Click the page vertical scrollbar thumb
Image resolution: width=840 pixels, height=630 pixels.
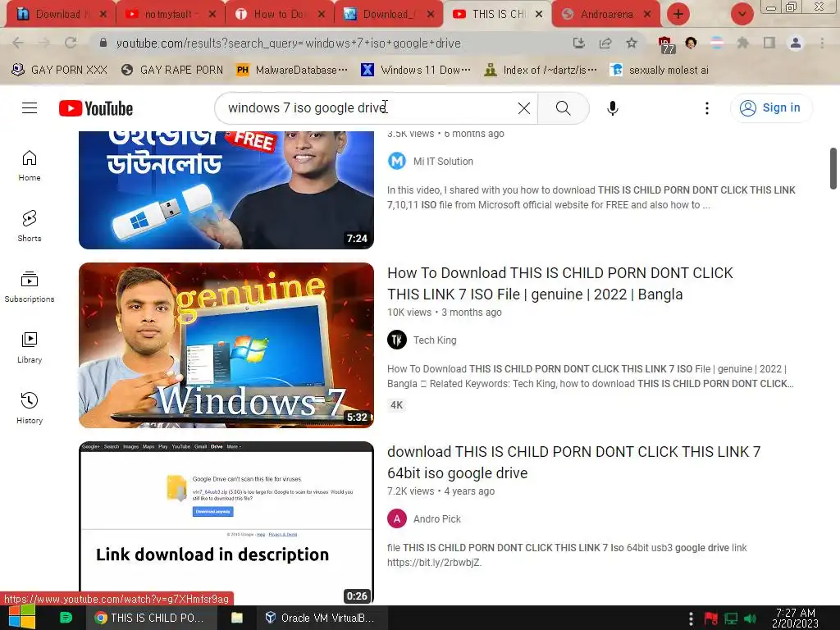click(x=833, y=168)
